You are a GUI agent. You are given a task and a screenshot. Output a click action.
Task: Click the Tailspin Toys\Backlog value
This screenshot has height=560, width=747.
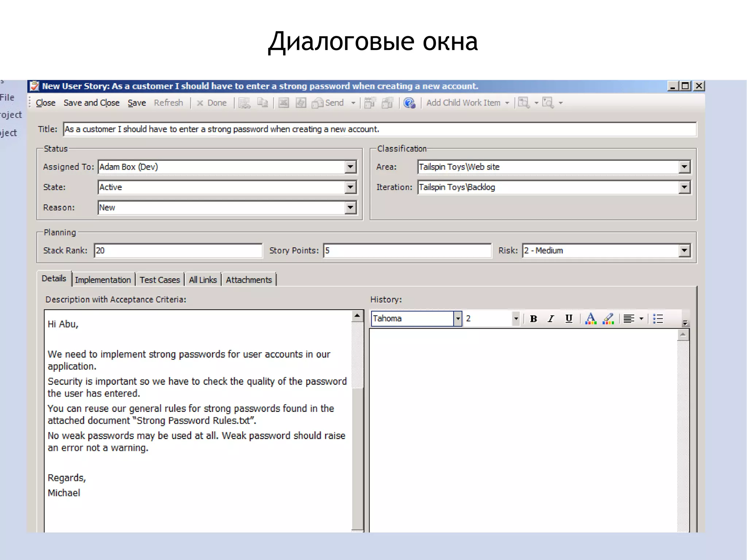pos(457,188)
